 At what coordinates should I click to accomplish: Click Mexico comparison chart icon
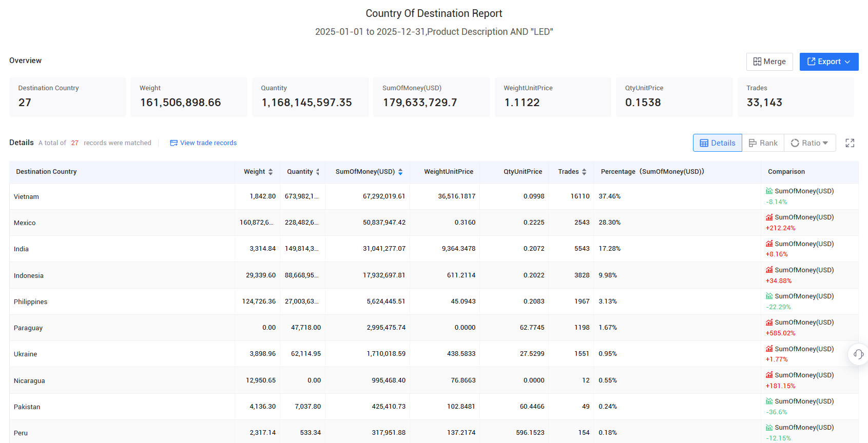pyautogui.click(x=769, y=217)
